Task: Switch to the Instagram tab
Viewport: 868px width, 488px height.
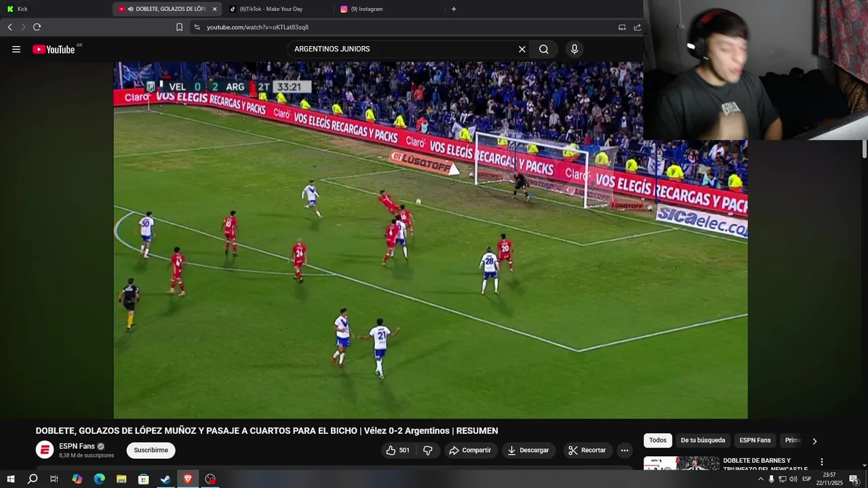Action: [389, 9]
